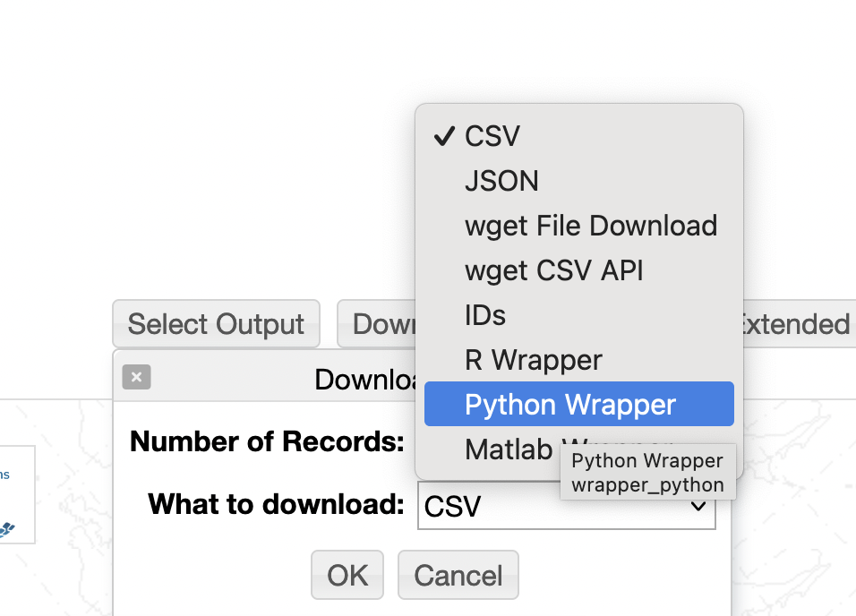
Task: Click the blue icon in left panel
Action: point(7,529)
